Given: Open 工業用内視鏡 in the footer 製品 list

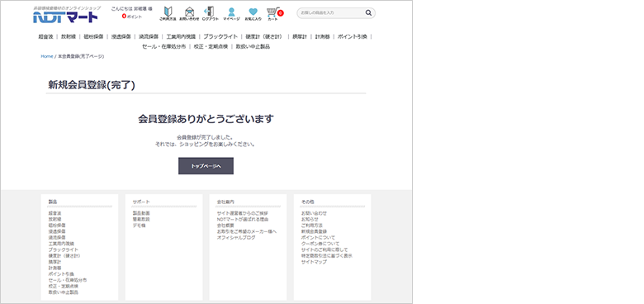Looking at the screenshot, I should point(61,244).
